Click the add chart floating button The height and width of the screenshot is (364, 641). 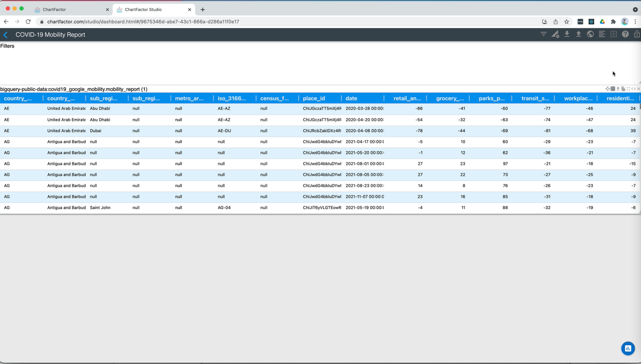(628, 348)
